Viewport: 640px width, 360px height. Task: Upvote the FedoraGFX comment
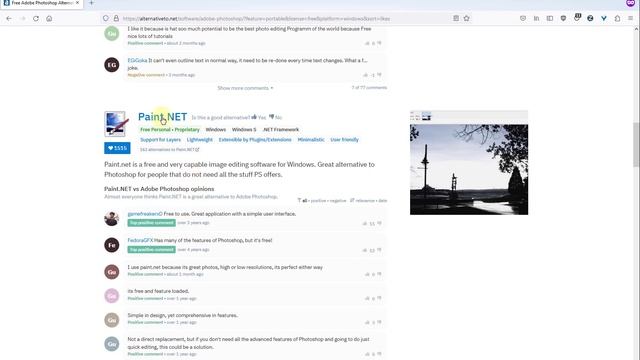[x=365, y=250]
